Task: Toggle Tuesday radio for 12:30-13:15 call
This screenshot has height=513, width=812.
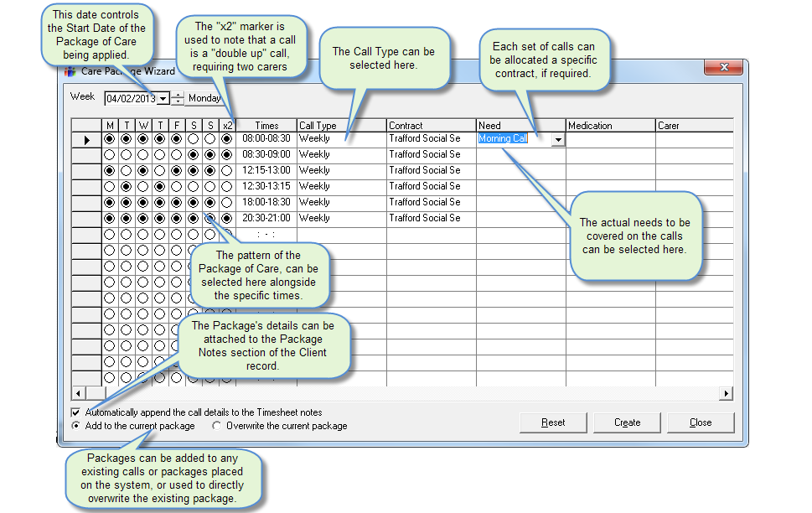Action: (x=126, y=187)
